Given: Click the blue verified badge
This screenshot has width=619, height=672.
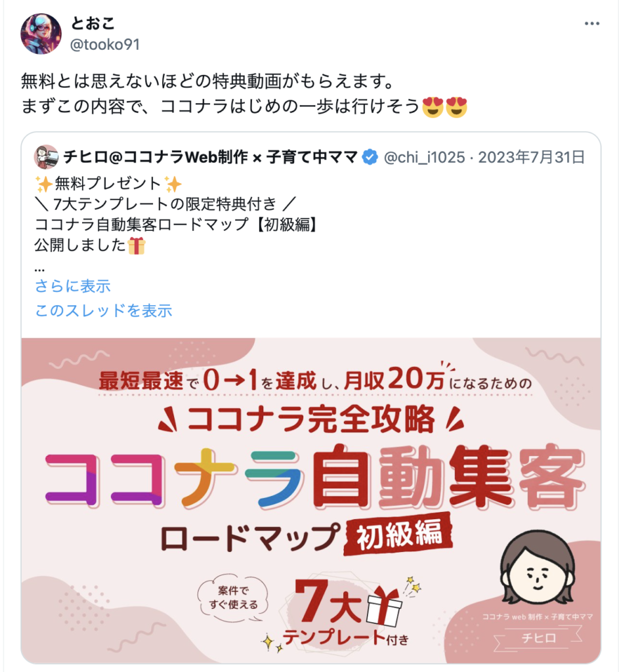Looking at the screenshot, I should (370, 157).
